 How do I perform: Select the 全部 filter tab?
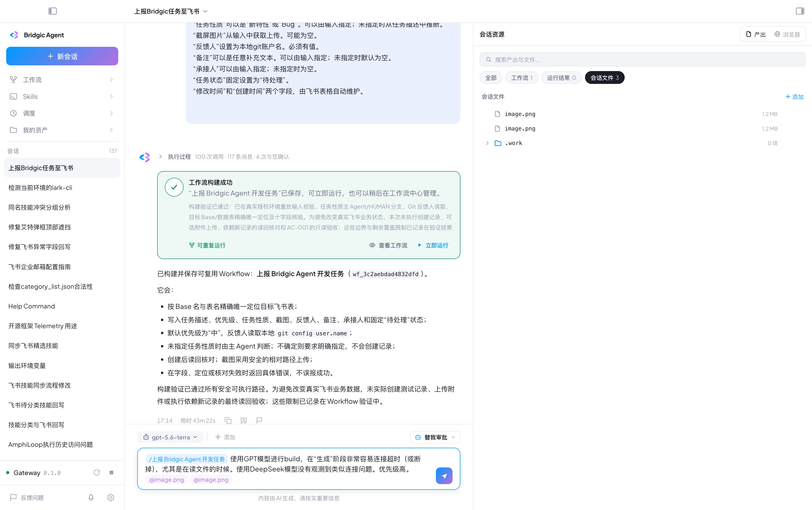(x=491, y=78)
